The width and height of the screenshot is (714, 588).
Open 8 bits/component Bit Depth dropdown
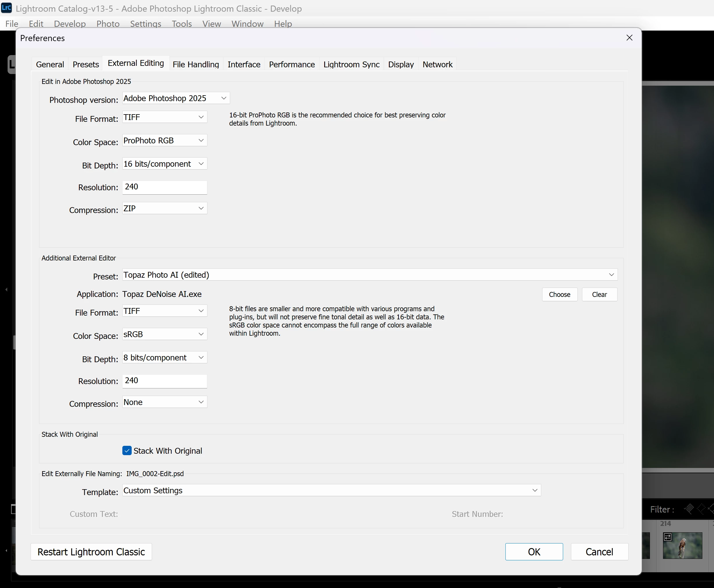165,358
